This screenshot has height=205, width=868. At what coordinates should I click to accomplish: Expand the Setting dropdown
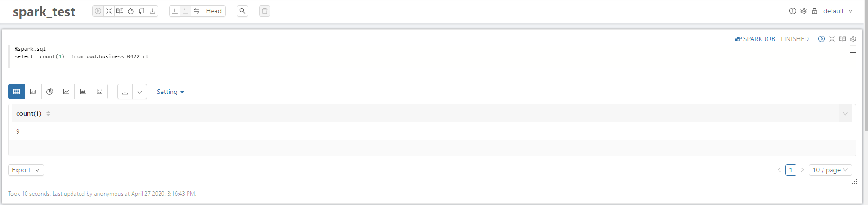[x=170, y=92]
